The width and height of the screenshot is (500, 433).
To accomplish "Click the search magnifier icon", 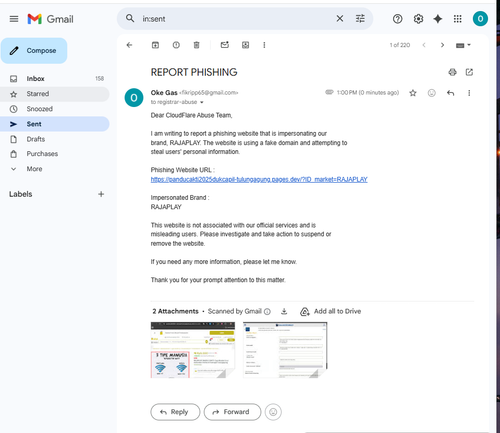I will (130, 18).
